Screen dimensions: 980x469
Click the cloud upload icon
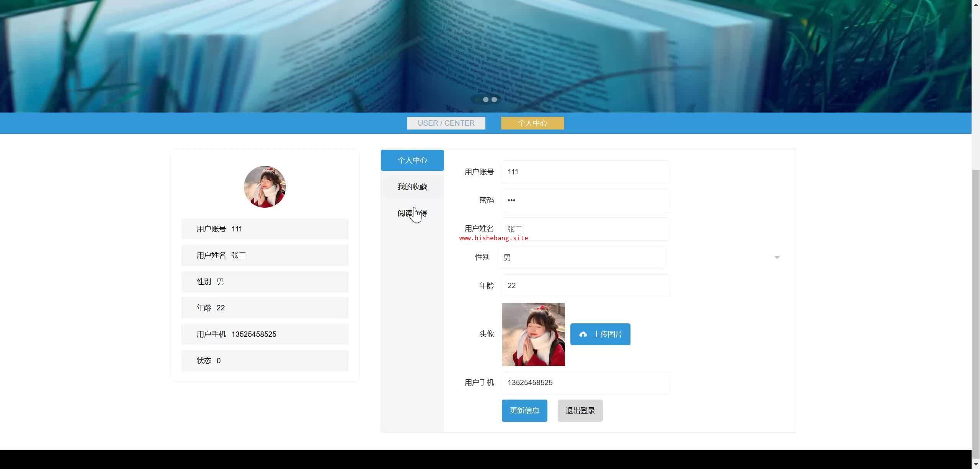tap(583, 335)
